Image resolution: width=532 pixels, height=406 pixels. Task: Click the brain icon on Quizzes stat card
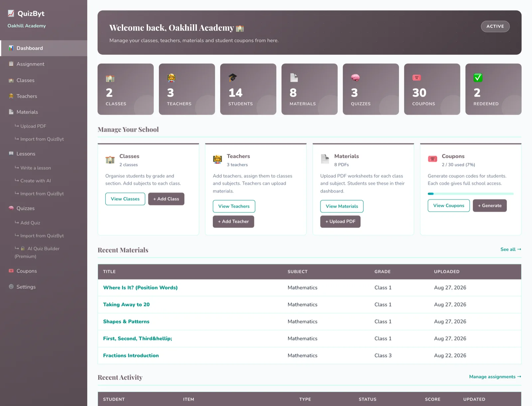pos(355,78)
